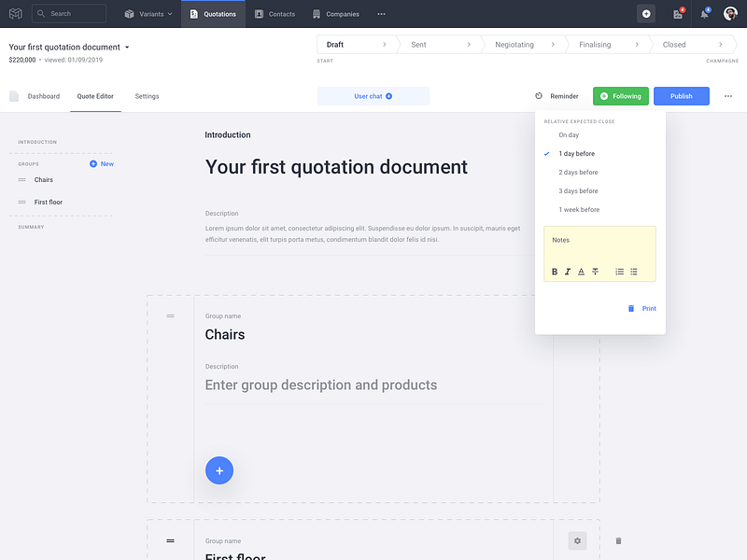The height and width of the screenshot is (560, 747).
Task: Click the gear settings icon on First floor group
Action: coord(577,540)
